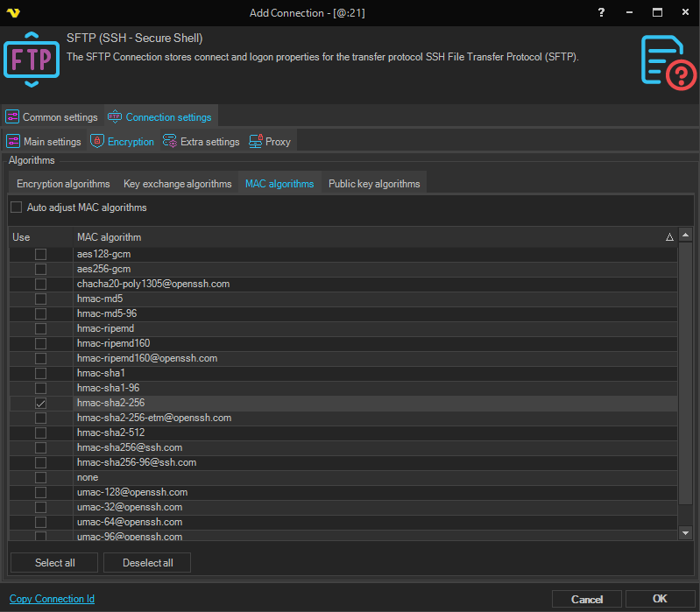700x612 pixels.
Task: Switch to Key exchange algorithms tab
Action: [x=177, y=184]
